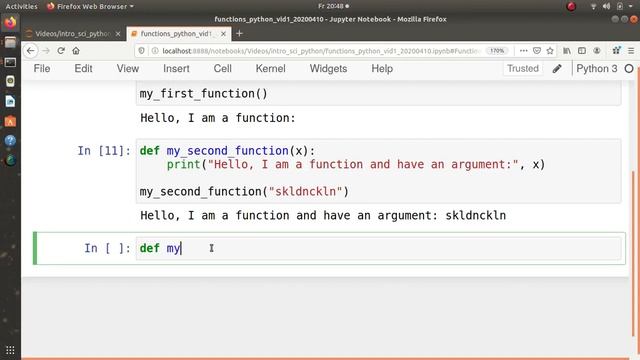Reload the Jupyter notebook page
This screenshot has width=640, height=360.
coord(61,51)
